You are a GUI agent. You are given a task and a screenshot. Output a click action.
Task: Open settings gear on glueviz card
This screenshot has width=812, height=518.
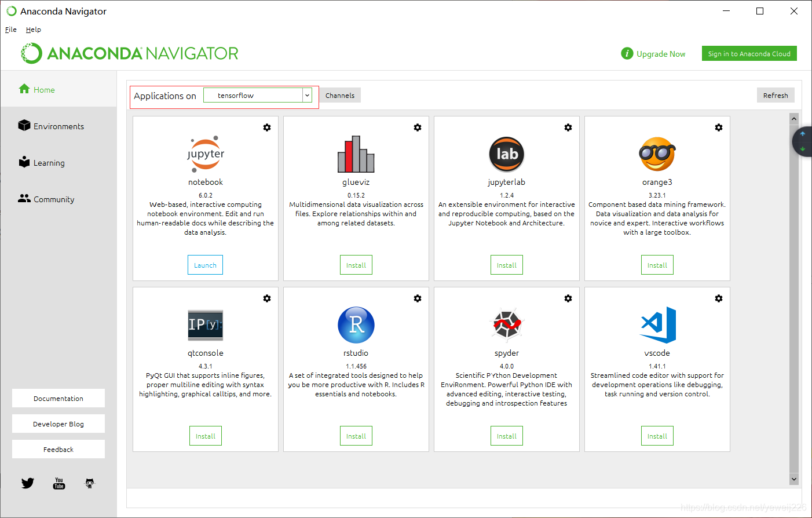[418, 127]
